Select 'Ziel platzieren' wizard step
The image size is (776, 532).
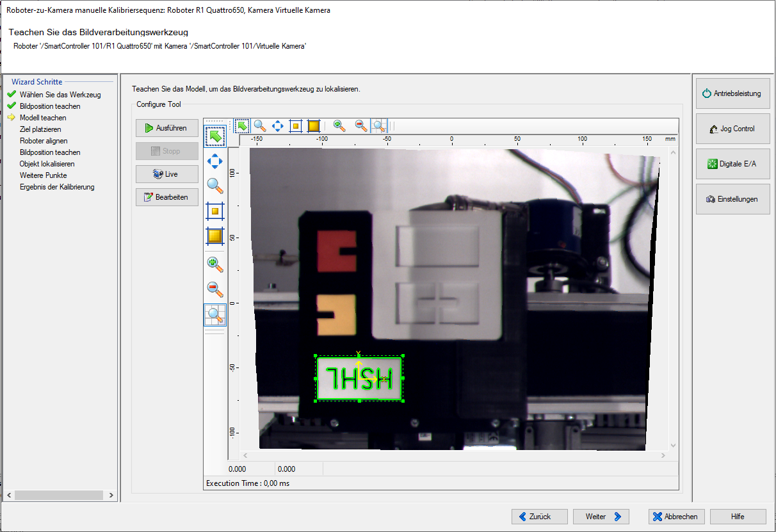(40, 129)
